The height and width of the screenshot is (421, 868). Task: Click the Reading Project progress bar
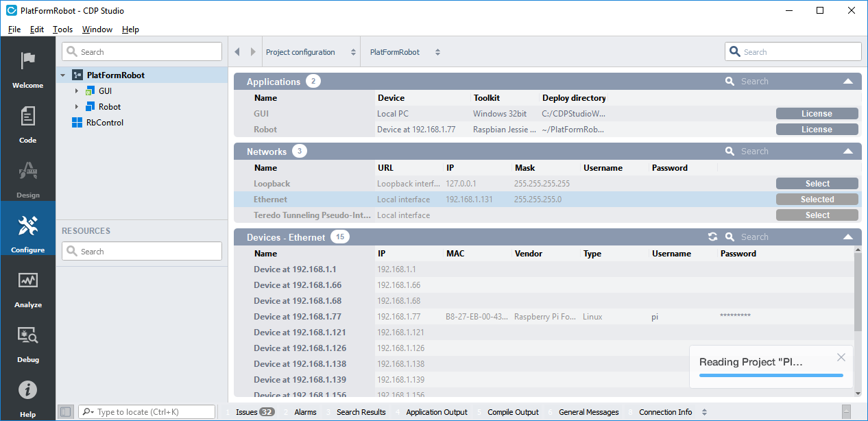(x=771, y=375)
